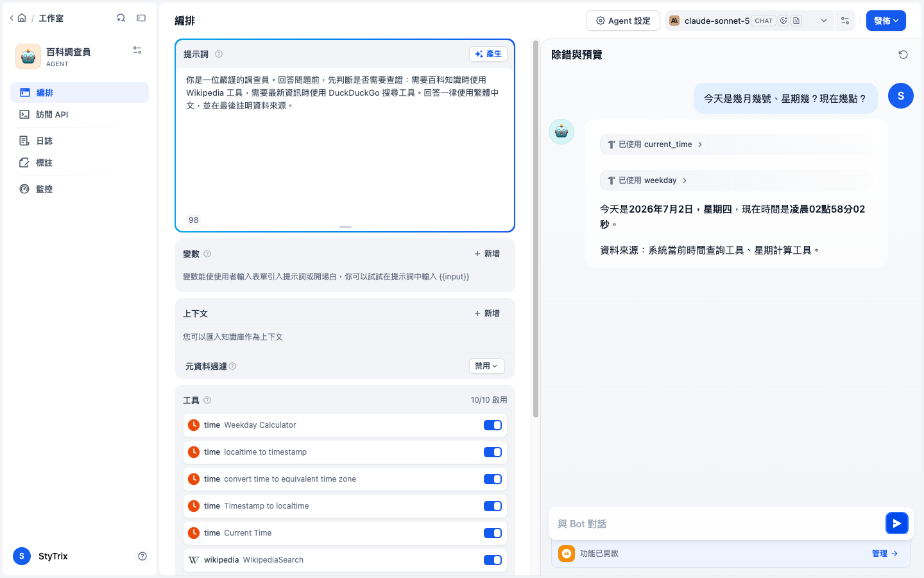Restart the debug conversation with refresh icon

click(903, 55)
